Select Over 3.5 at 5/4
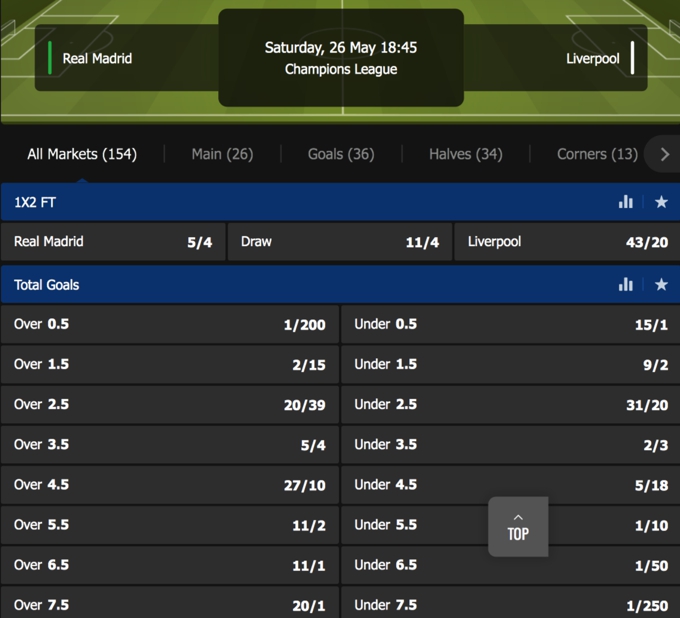Screen dimensions: 680x618 (x=170, y=445)
